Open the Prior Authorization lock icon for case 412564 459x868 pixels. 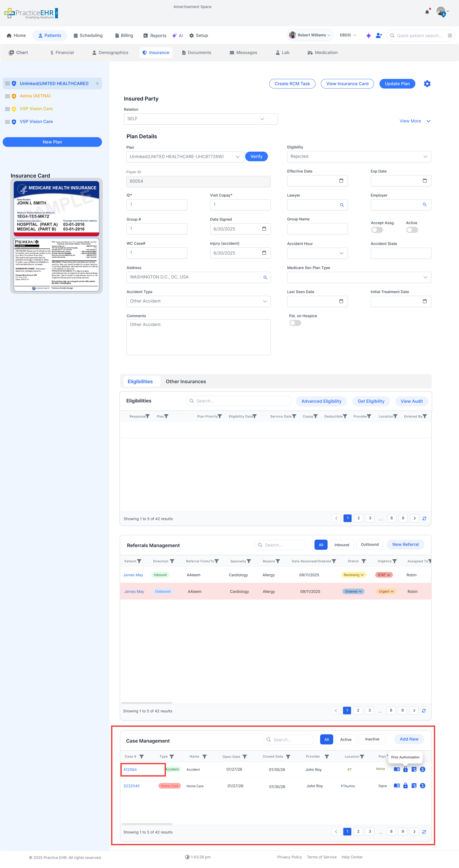405,769
